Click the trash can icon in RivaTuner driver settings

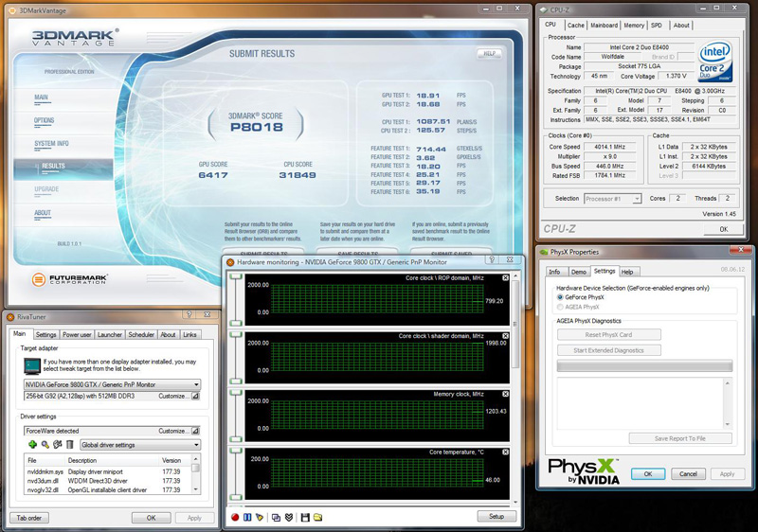[69, 444]
